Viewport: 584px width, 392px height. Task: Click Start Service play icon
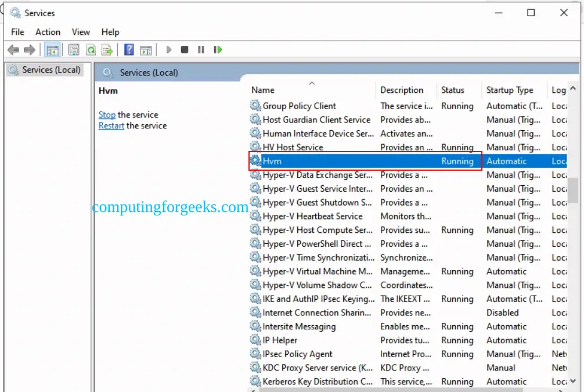(x=169, y=49)
